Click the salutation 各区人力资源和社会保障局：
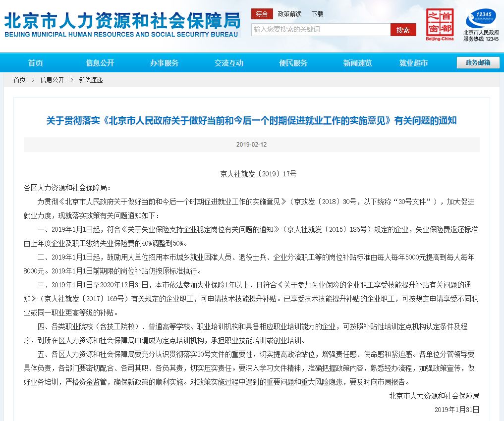504x421 pixels. (x=67, y=188)
